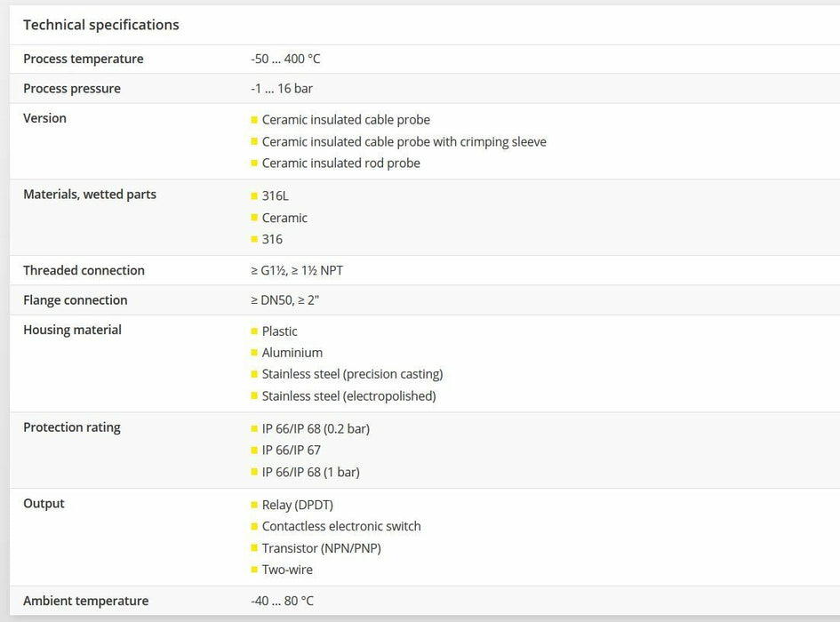Click the Protection rating label
Screen dimensions: 840x622
click(72, 427)
